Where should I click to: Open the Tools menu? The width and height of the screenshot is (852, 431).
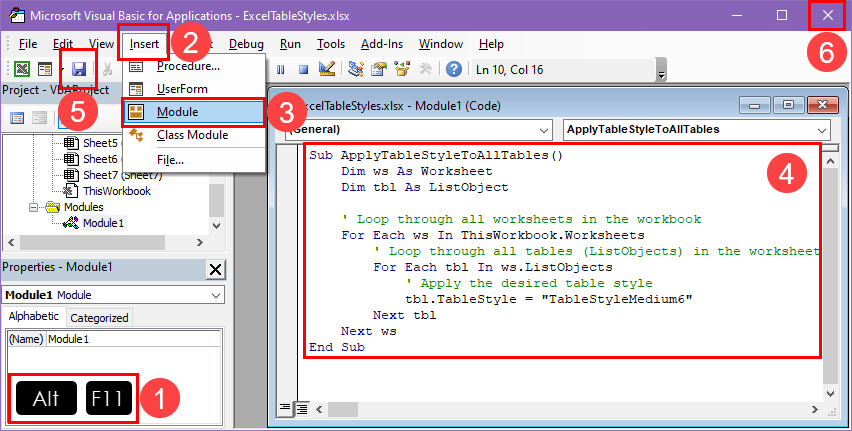(x=331, y=44)
